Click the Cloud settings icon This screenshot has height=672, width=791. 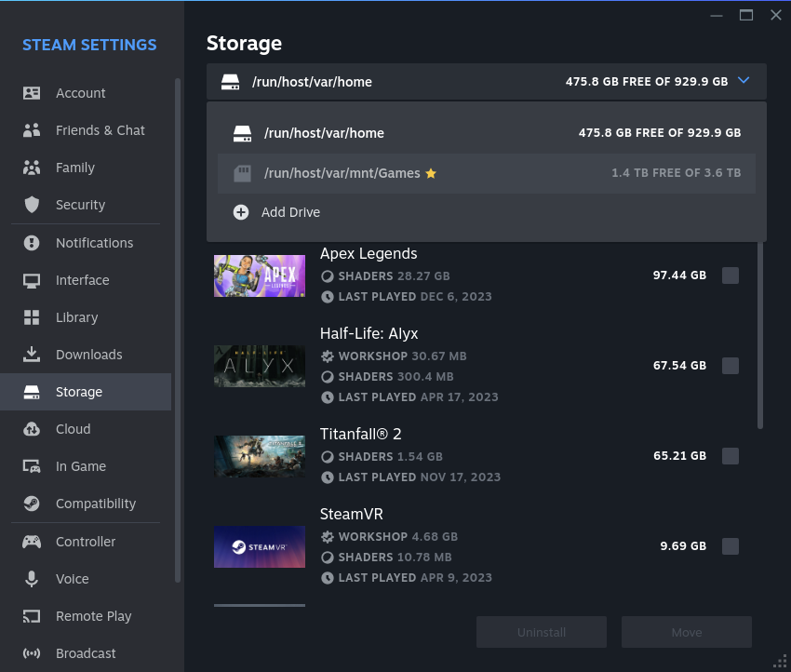click(x=32, y=429)
